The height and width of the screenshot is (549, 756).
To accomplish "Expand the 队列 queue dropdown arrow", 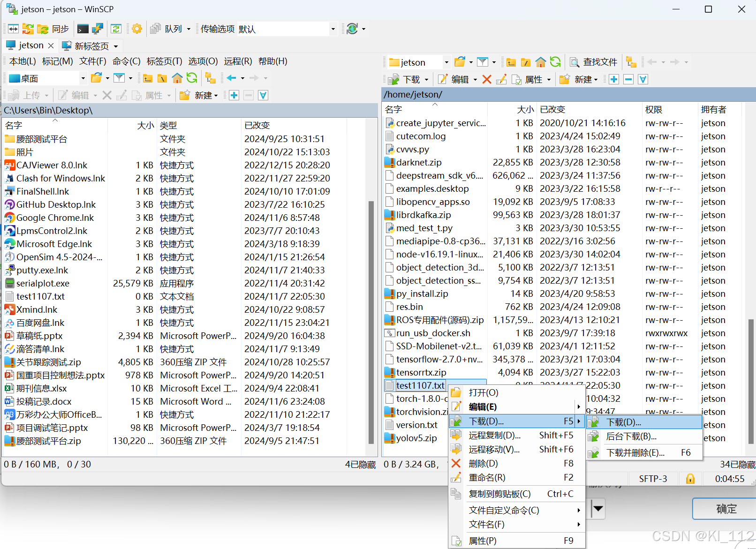I will tap(189, 29).
